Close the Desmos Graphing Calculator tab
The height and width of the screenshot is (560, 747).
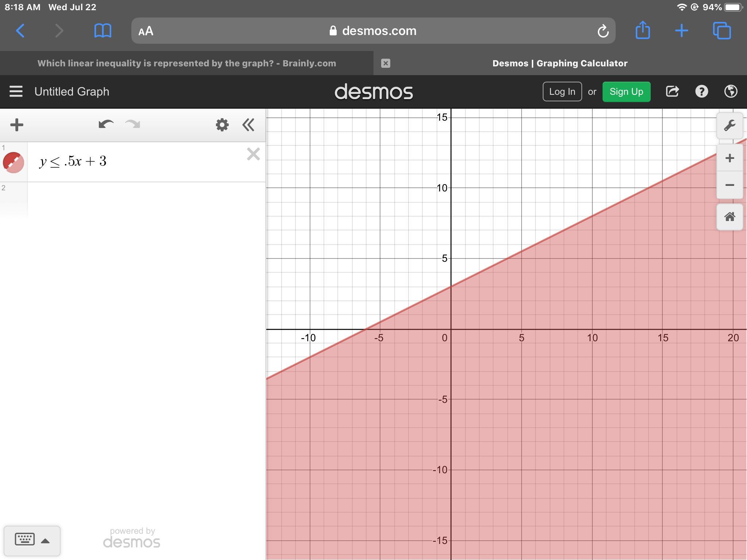[x=386, y=63]
